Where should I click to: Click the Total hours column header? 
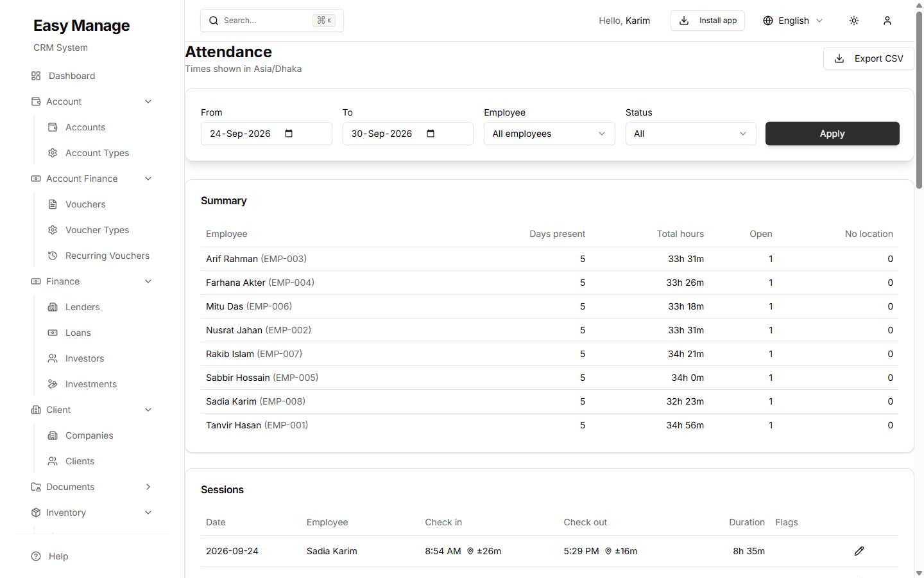point(680,234)
